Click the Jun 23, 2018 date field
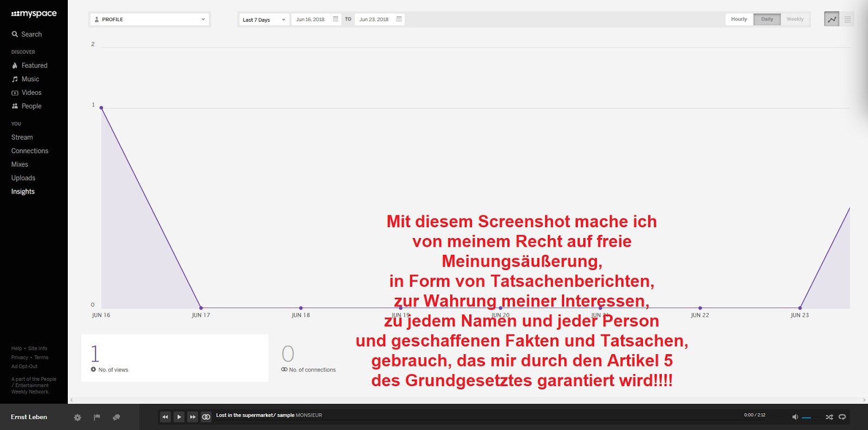Viewport: 868px width, 430px height. pos(380,19)
